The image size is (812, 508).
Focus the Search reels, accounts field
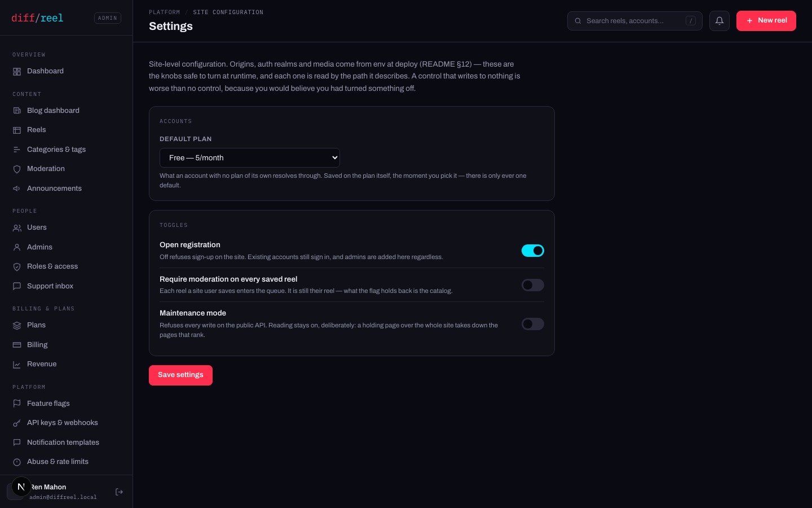coord(635,21)
